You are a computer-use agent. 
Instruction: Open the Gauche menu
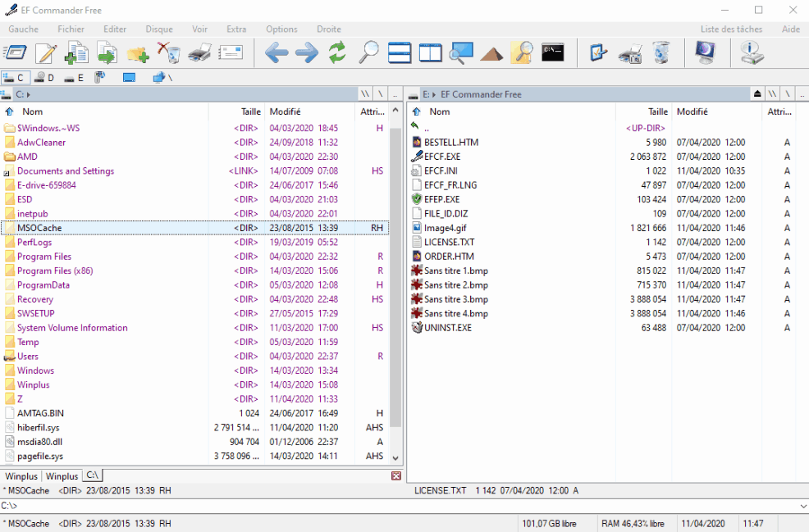(23, 30)
